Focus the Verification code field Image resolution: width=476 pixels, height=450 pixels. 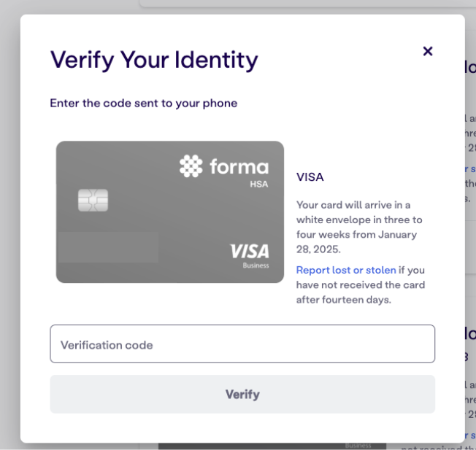242,344
